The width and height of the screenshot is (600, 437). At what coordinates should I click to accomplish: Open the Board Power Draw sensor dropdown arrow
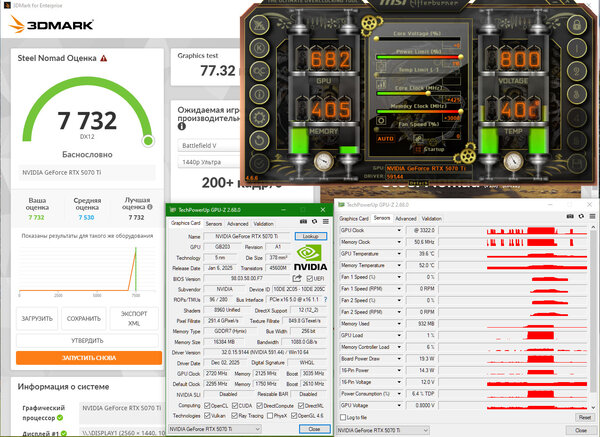click(x=399, y=359)
